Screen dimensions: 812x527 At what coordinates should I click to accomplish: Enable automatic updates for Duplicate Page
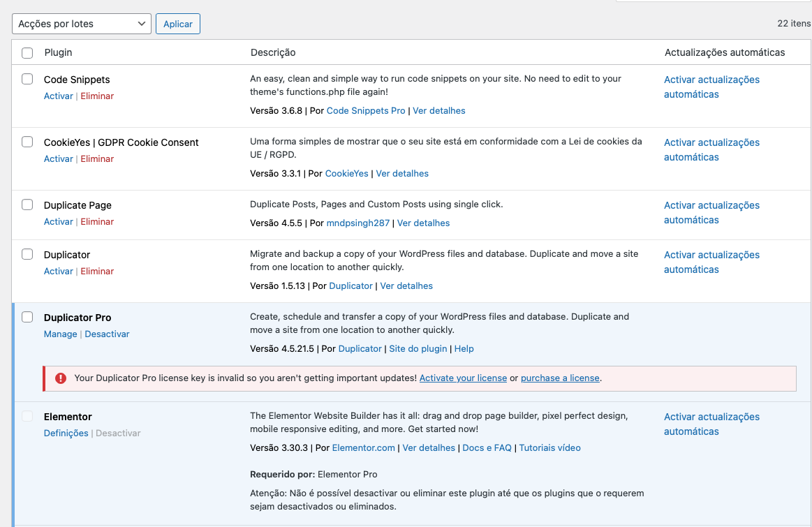[711, 212]
